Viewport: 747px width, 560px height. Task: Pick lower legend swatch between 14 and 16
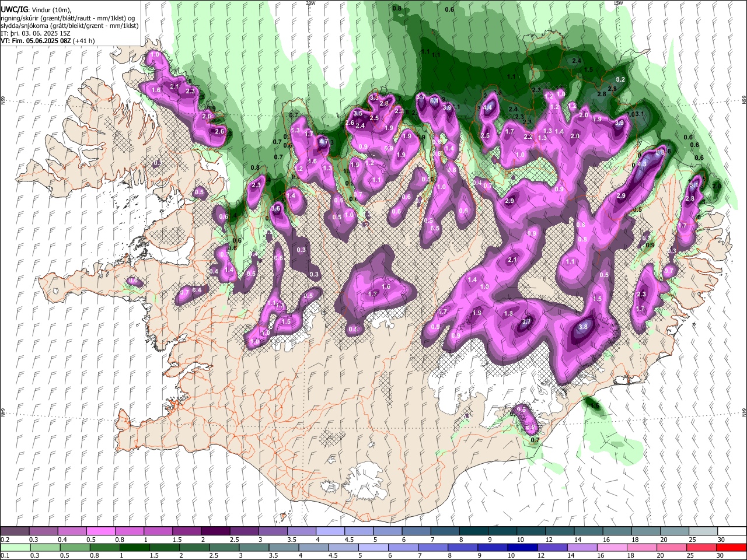click(x=582, y=547)
